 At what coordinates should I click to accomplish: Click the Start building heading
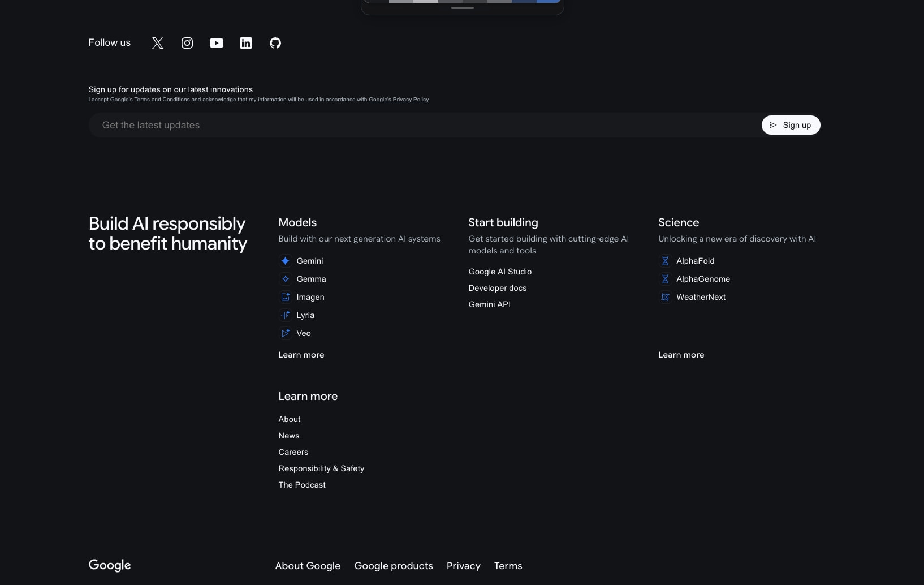tap(503, 222)
